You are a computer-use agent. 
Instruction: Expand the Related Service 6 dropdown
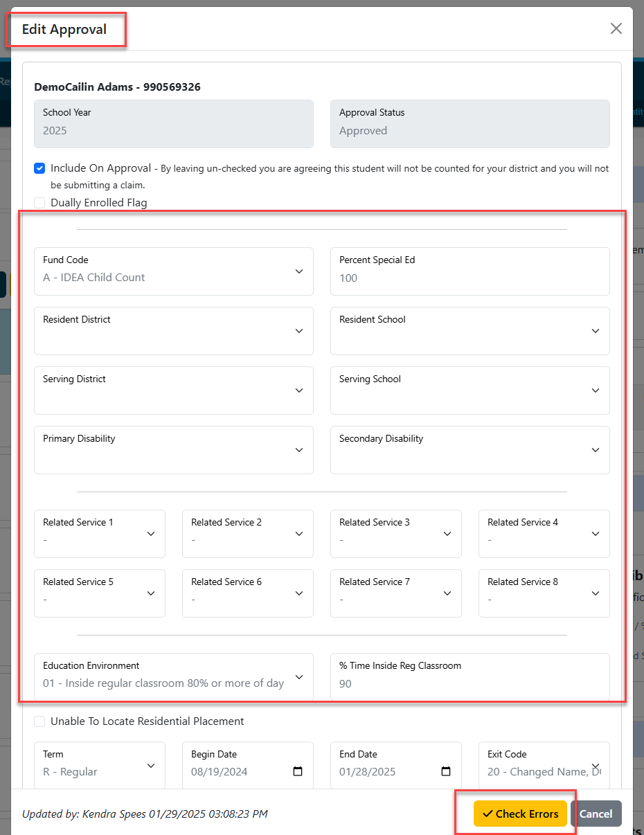tap(248, 593)
